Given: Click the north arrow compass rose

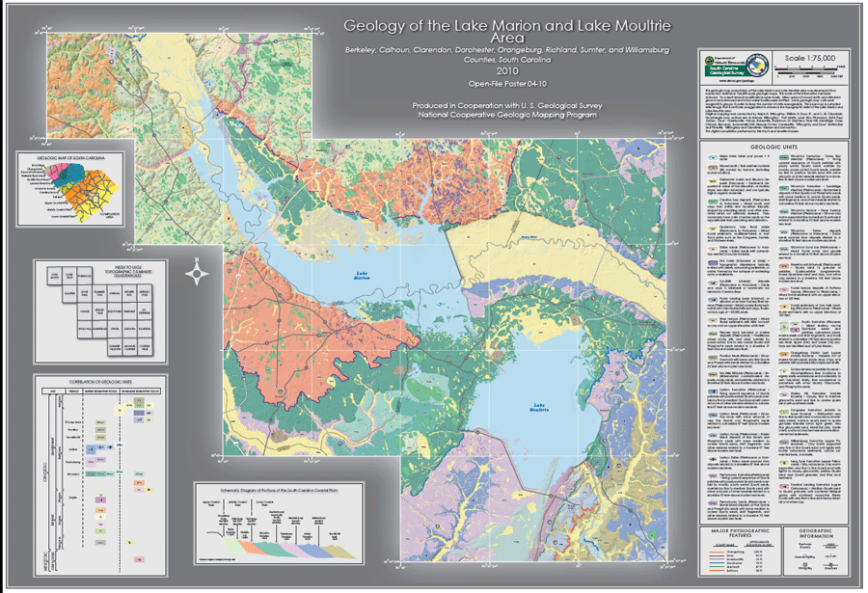Looking at the screenshot, I should click(x=200, y=274).
